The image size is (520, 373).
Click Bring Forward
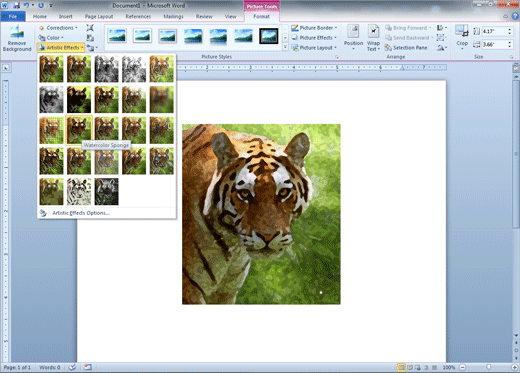407,28
